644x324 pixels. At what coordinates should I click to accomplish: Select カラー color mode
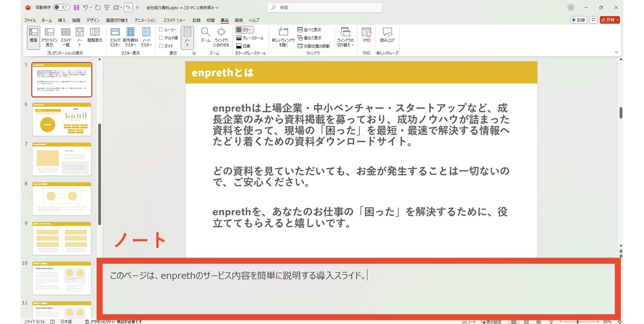click(x=245, y=30)
